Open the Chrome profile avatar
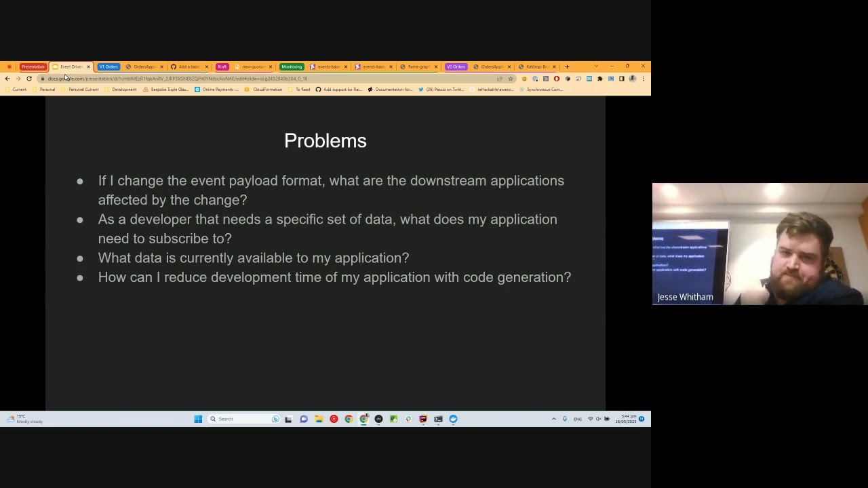The height and width of the screenshot is (488, 868). [x=633, y=79]
